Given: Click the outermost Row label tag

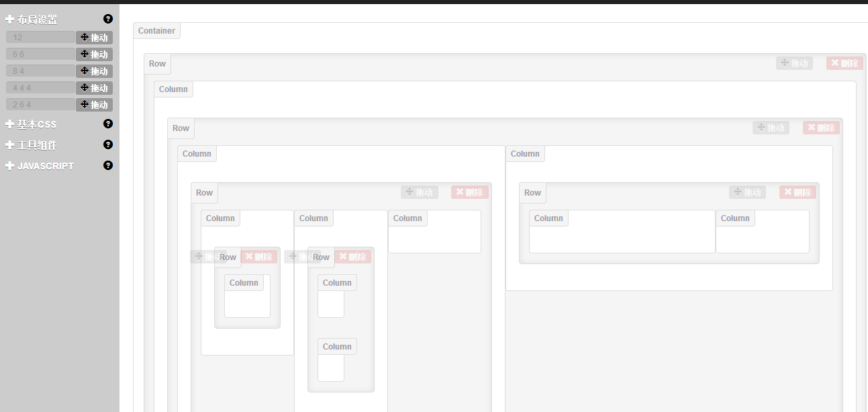Looking at the screenshot, I should coord(157,64).
